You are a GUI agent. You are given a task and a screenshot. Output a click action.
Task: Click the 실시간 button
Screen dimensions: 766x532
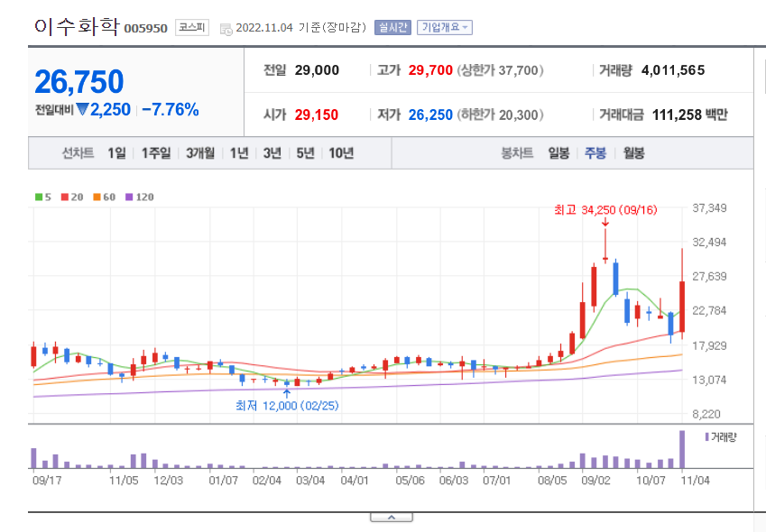392,27
